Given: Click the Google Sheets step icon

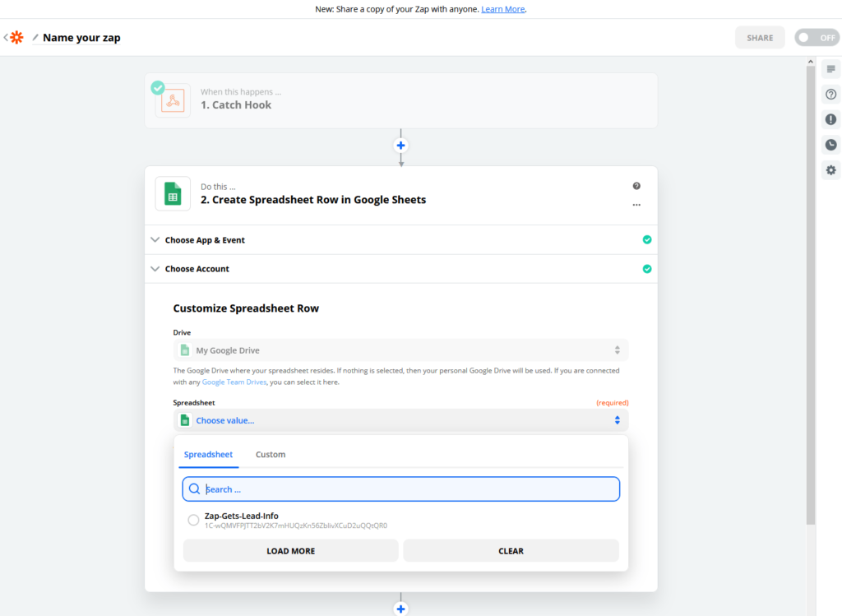Looking at the screenshot, I should pyautogui.click(x=173, y=193).
